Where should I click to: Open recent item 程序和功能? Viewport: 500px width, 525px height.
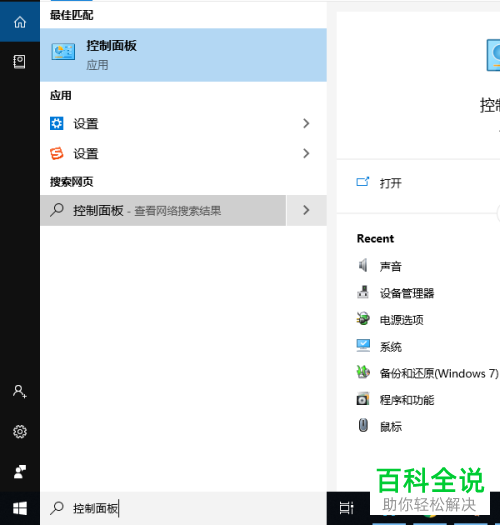(407, 400)
